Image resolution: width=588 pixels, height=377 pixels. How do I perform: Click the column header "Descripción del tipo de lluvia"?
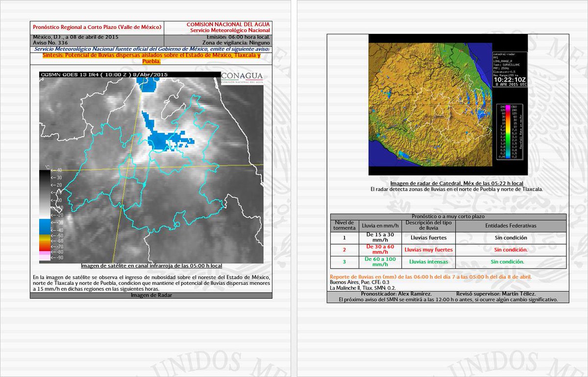coord(429,226)
